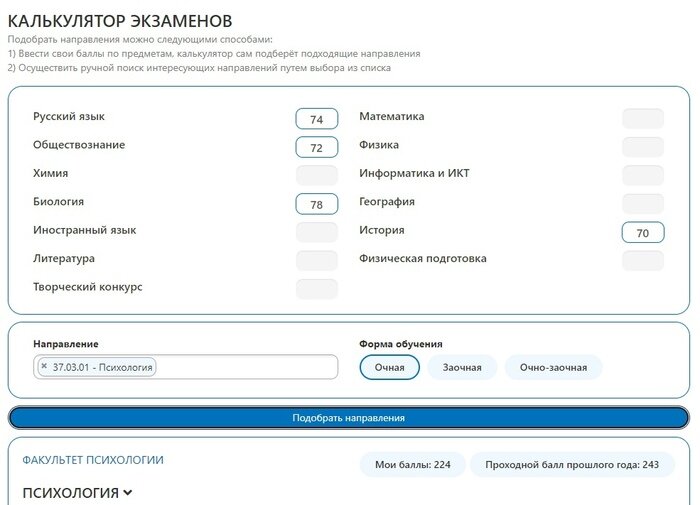Image resolution: width=700 pixels, height=505 pixels.
Task: Click the Математика score field
Action: coord(643,119)
